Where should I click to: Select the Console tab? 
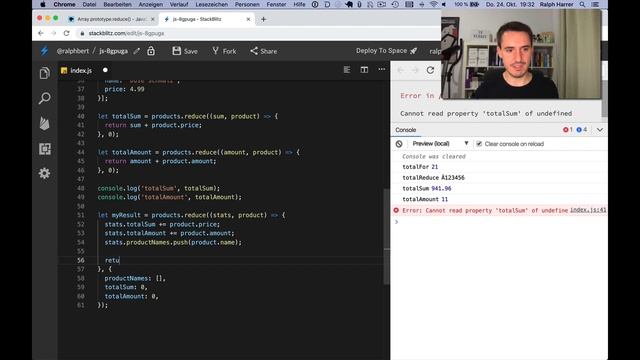[x=405, y=130]
